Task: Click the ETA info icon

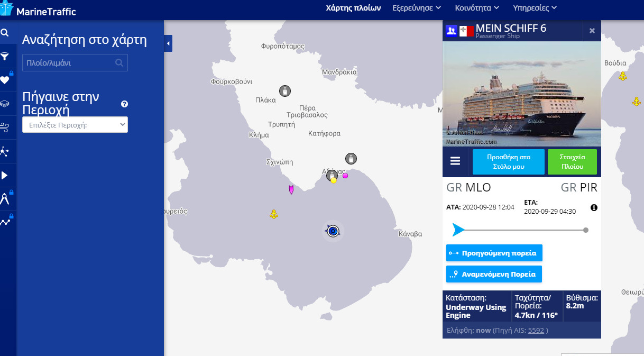Action: coord(594,208)
